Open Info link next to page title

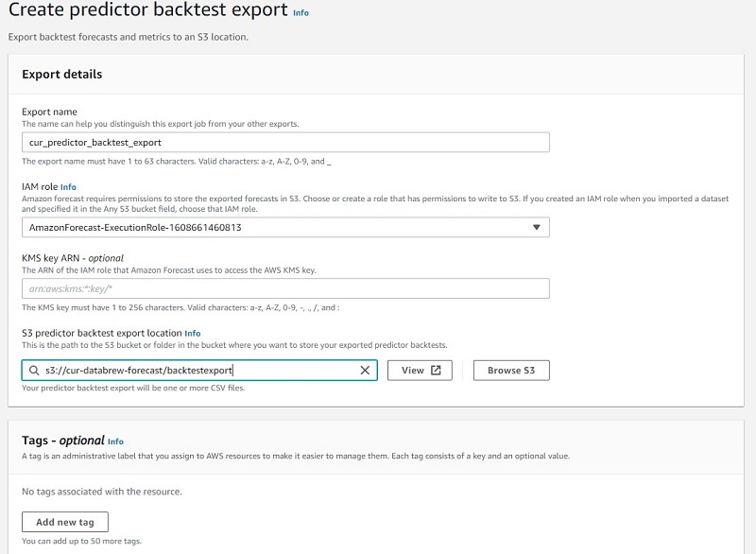[301, 13]
